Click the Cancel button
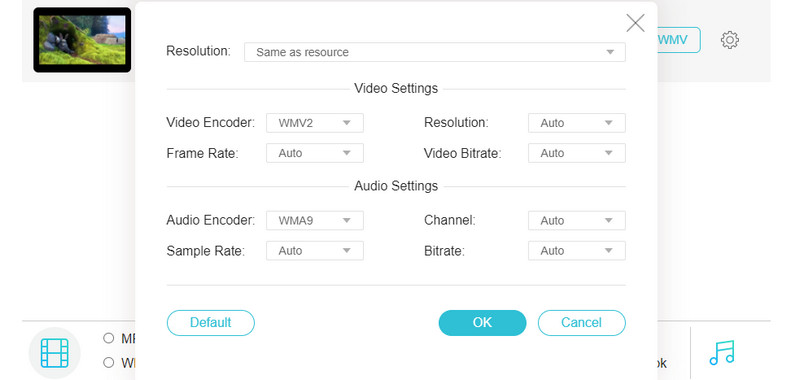Screen dimensions: 800x380 point(582,323)
